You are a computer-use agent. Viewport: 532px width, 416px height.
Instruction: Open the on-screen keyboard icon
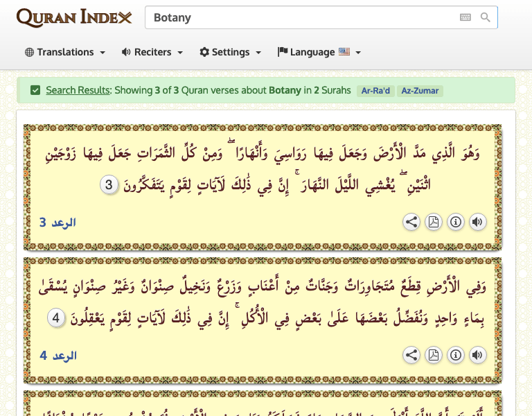click(x=465, y=17)
